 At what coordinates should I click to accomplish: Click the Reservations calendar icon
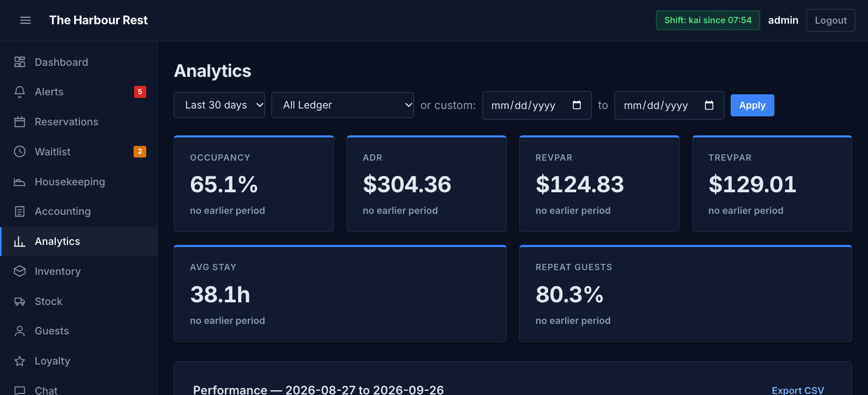(x=19, y=122)
